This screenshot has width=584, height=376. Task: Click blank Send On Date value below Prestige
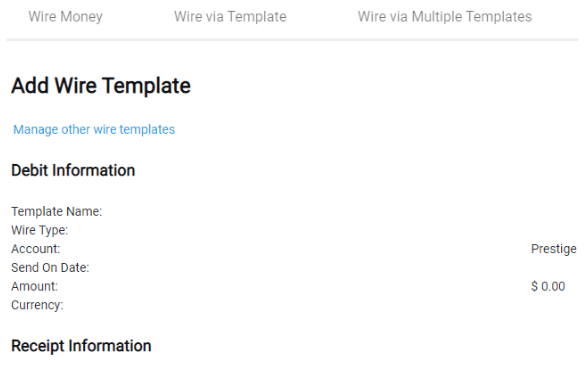(x=553, y=267)
